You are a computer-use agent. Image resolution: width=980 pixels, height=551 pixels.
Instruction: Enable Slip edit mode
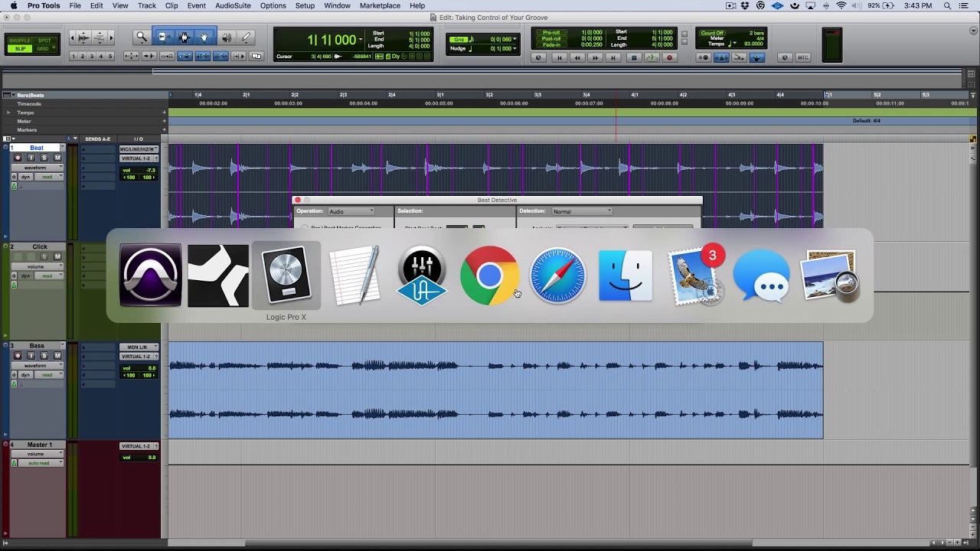pos(20,49)
